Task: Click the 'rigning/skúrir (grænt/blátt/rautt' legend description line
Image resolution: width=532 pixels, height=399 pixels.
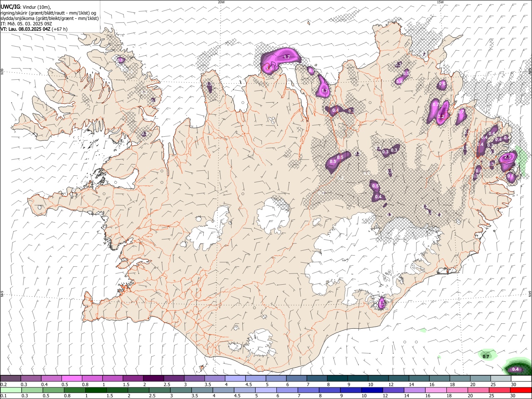Action: (x=48, y=13)
